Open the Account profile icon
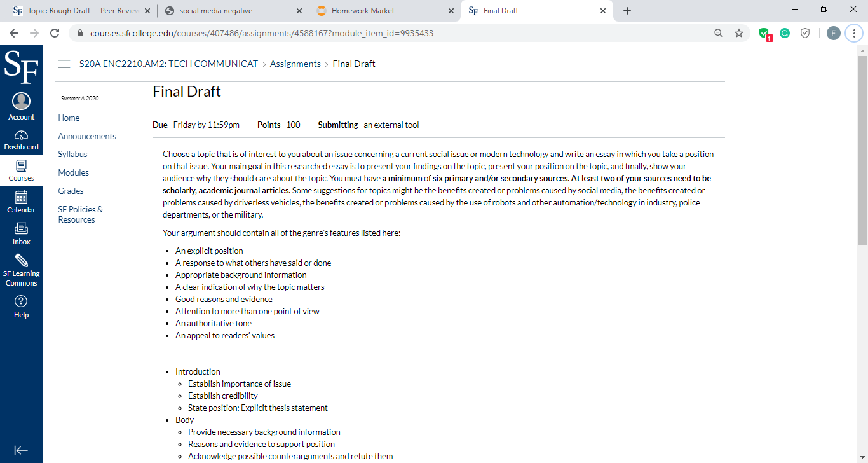This screenshot has height=463, width=868. coord(21,102)
